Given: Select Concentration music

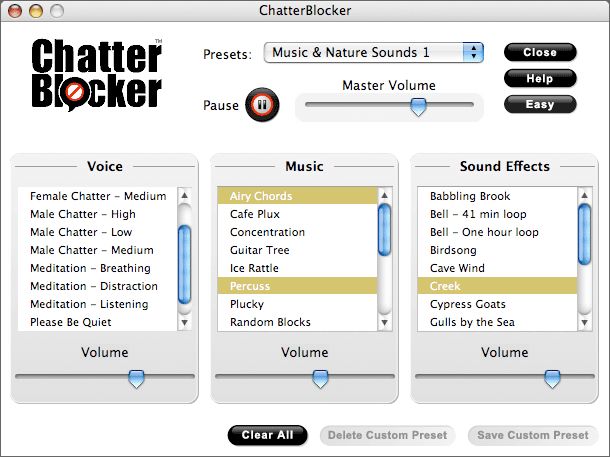Looking at the screenshot, I should [x=297, y=232].
